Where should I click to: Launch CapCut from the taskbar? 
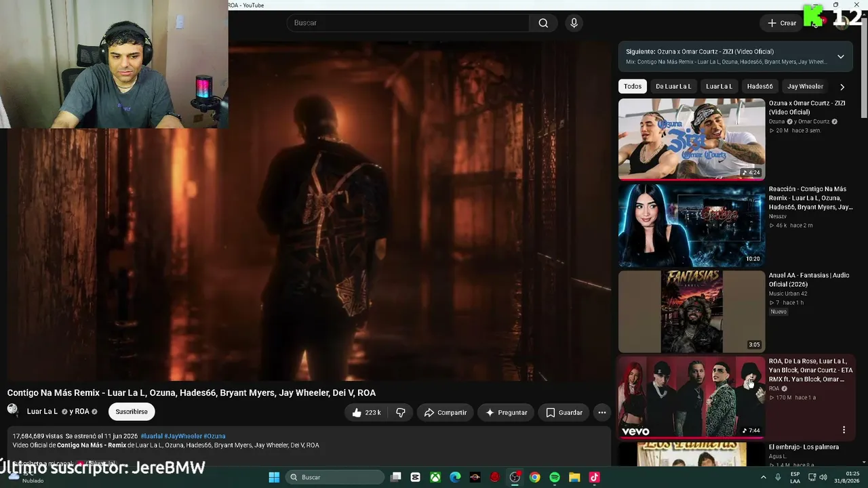click(416, 477)
